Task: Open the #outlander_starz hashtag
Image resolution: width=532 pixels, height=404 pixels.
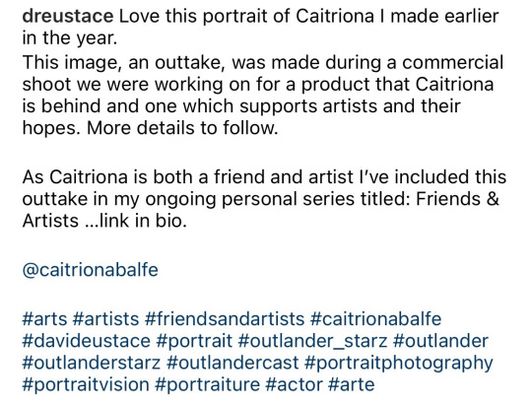Action: tap(313, 341)
